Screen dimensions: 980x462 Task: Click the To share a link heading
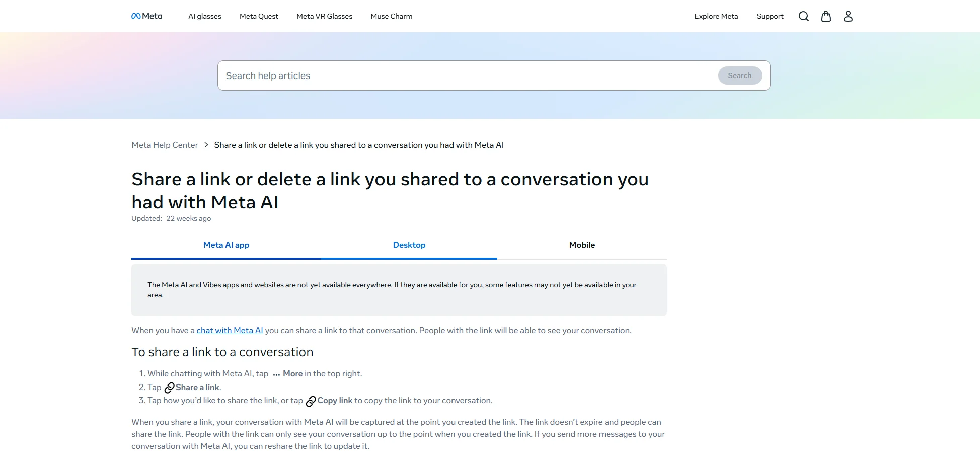point(222,352)
